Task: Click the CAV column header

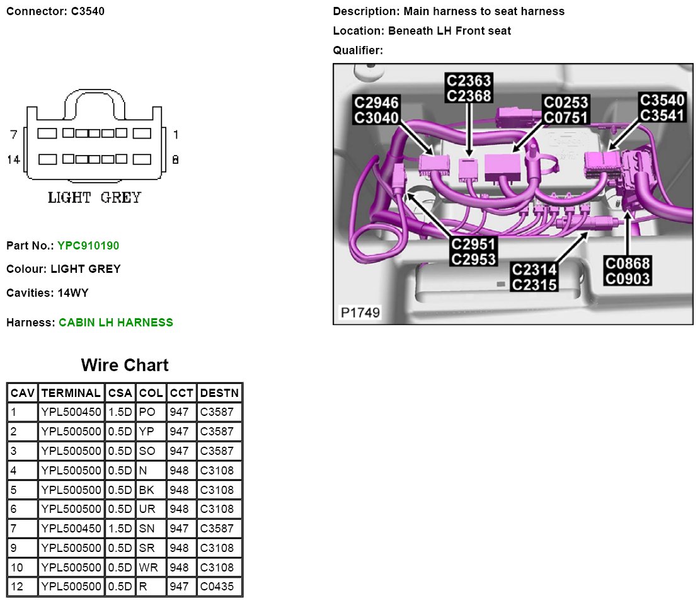Action: pyautogui.click(x=22, y=393)
